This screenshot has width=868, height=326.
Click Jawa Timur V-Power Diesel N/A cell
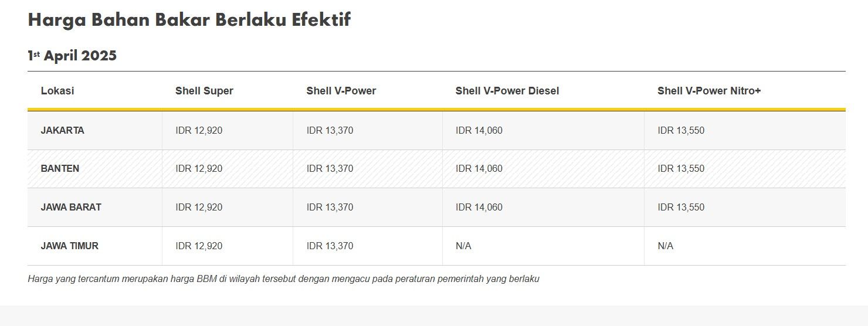click(x=463, y=246)
